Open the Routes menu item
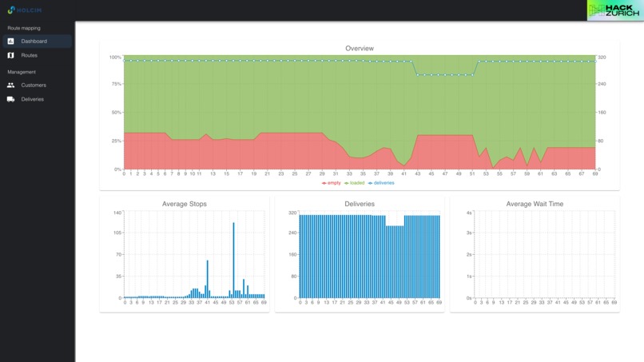Image resolution: width=644 pixels, height=362 pixels. pos(38,55)
